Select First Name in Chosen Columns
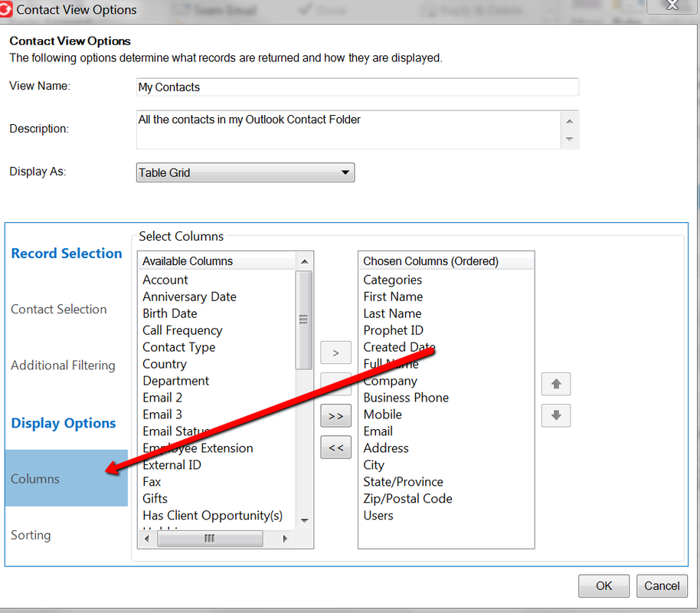Screen dimensions: 700x613 pos(393,297)
